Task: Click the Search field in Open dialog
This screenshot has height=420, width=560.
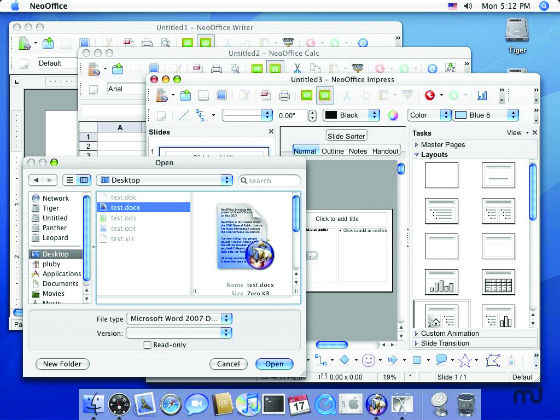Action: click(x=269, y=180)
